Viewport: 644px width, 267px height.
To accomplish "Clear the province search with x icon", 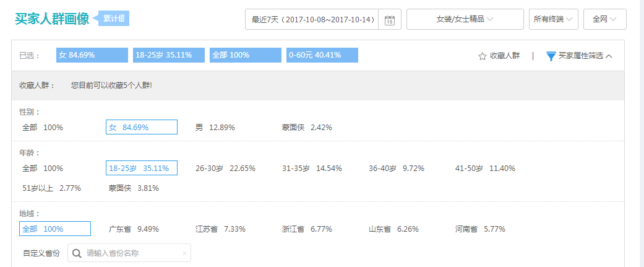I will pyautogui.click(x=184, y=253).
